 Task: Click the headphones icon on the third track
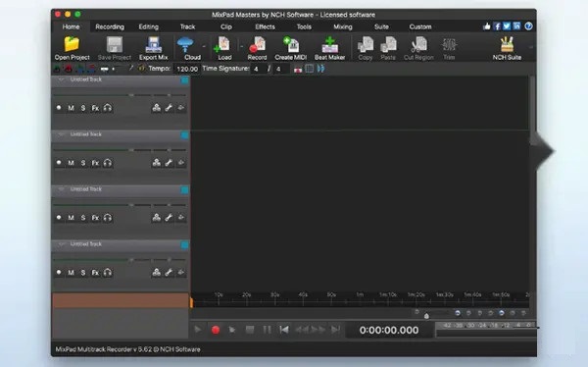point(108,218)
